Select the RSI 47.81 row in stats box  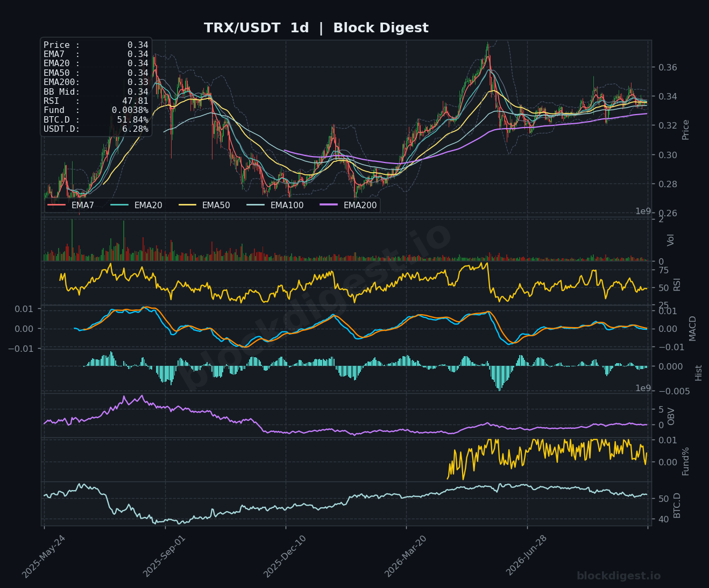pos(96,101)
